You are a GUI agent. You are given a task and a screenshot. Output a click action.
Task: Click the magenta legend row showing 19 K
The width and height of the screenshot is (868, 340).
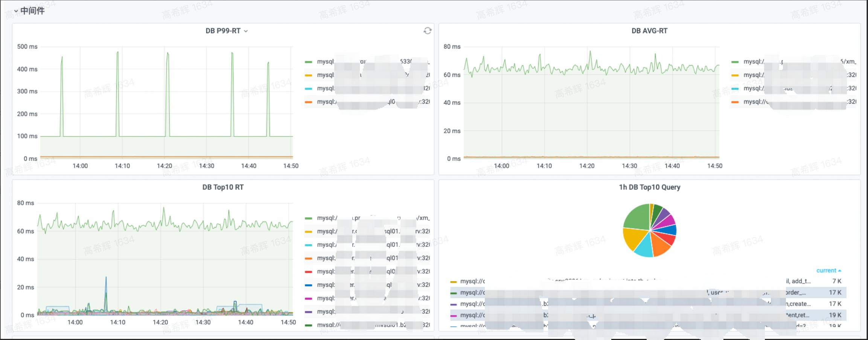[648, 315]
